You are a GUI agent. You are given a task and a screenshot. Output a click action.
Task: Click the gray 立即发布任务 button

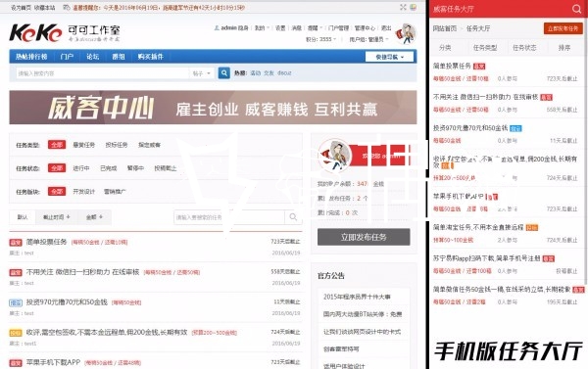coord(364,237)
